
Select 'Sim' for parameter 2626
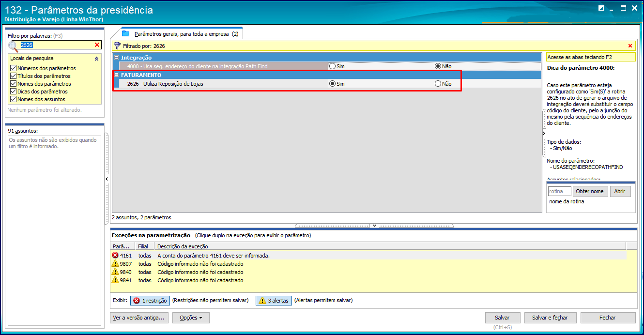click(333, 84)
